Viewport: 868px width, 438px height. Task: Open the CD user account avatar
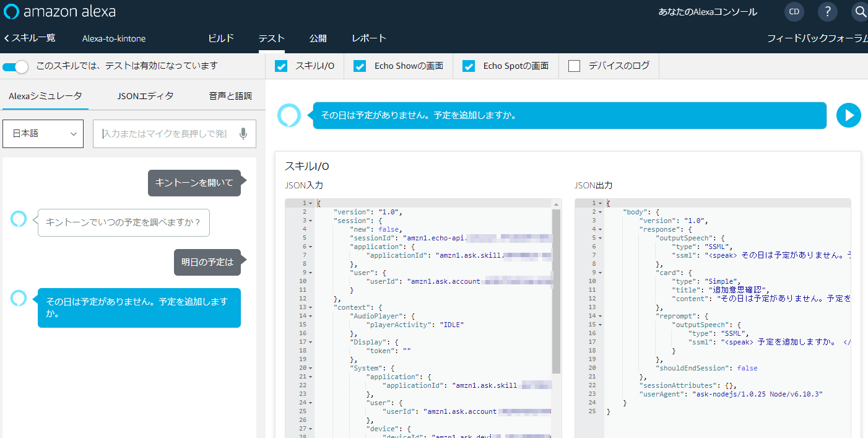pyautogui.click(x=794, y=12)
